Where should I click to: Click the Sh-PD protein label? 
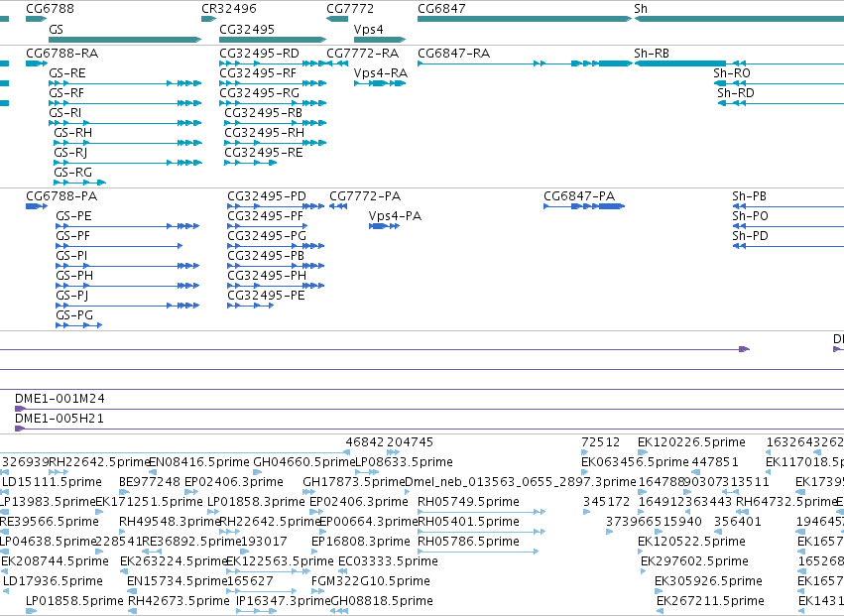point(751,236)
